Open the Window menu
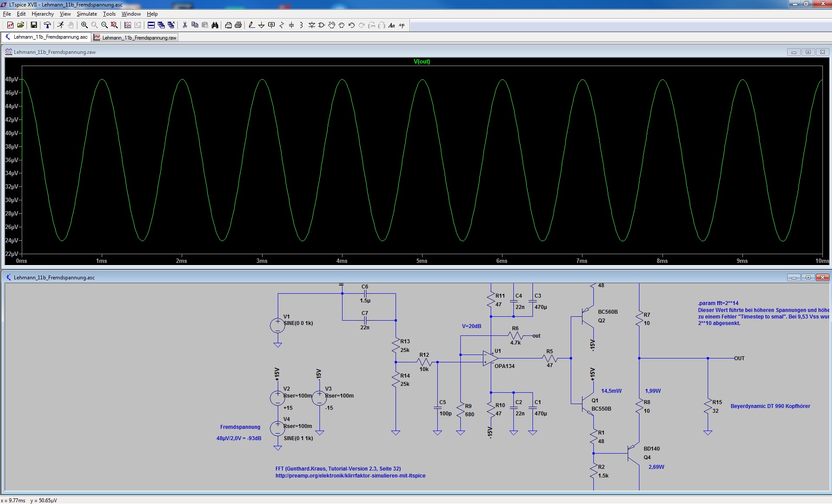 131,14
